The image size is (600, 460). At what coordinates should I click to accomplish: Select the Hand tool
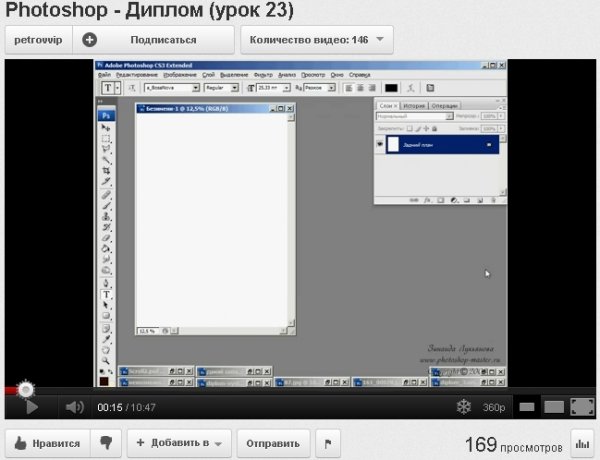pos(106,350)
